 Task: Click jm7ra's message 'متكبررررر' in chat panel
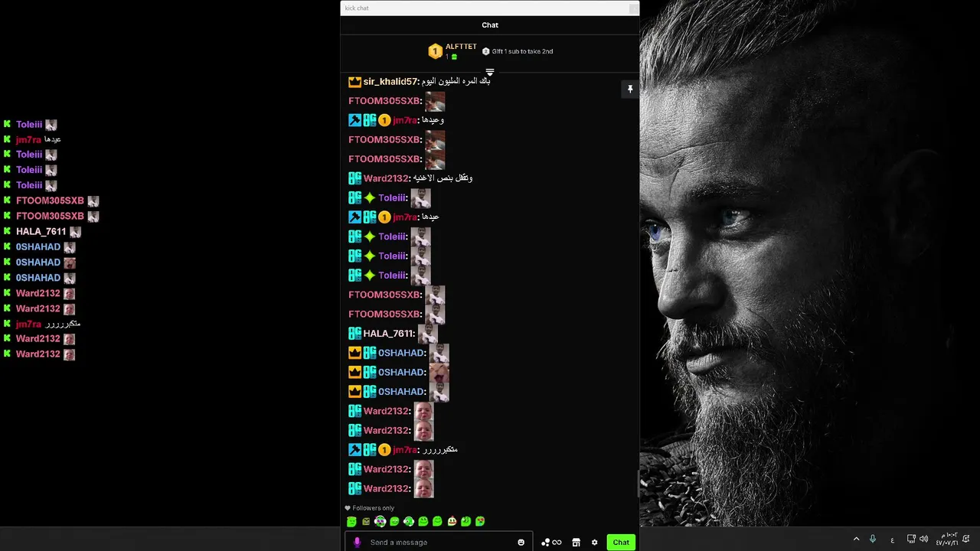[440, 450]
